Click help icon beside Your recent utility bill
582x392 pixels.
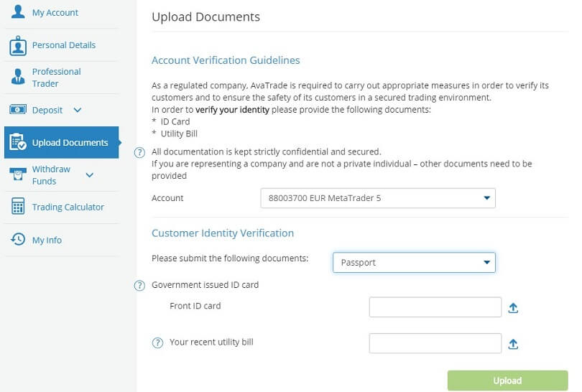pos(158,343)
